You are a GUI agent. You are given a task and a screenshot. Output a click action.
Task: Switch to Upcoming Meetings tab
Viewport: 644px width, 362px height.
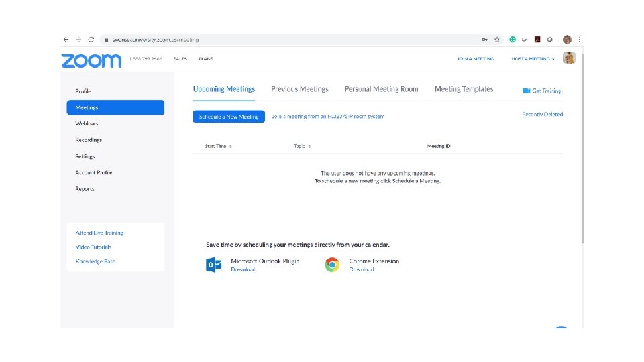click(224, 89)
